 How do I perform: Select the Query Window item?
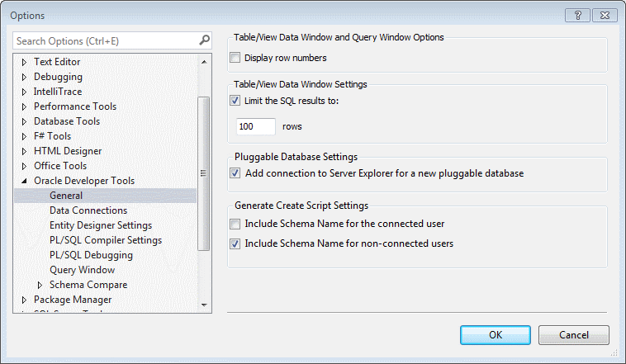pyautogui.click(x=82, y=270)
